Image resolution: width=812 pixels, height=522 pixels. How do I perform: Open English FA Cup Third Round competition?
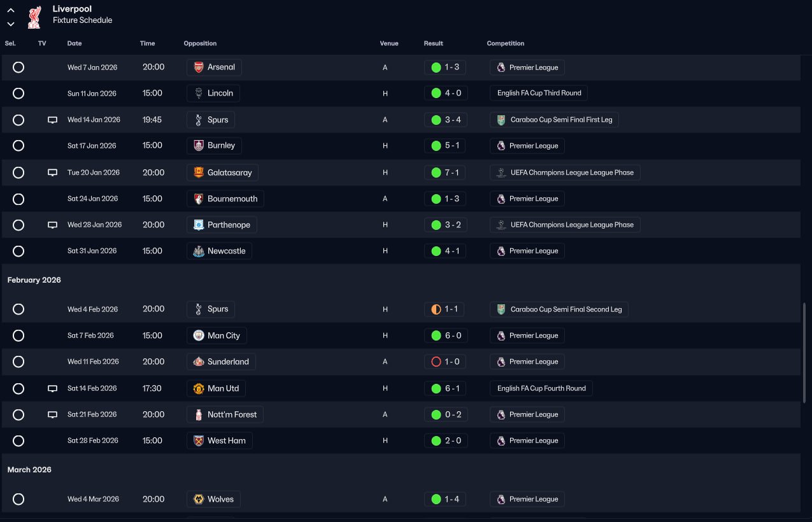pyautogui.click(x=539, y=93)
